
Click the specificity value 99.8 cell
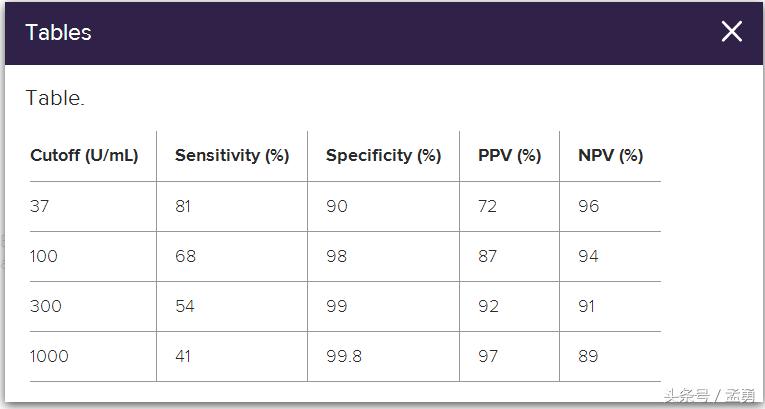coord(344,356)
